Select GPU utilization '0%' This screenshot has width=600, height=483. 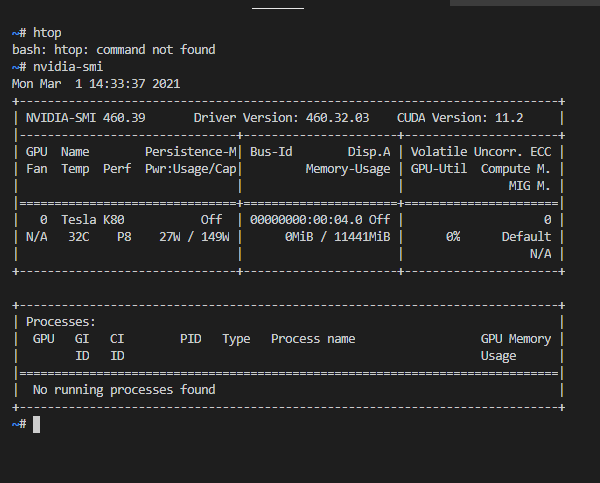pyautogui.click(x=453, y=237)
